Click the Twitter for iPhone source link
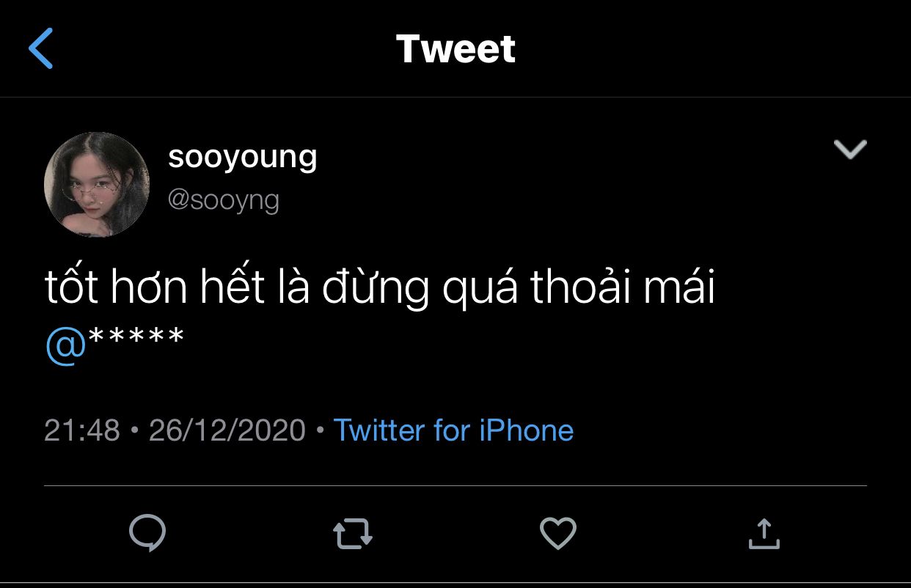The image size is (911, 588). (453, 430)
